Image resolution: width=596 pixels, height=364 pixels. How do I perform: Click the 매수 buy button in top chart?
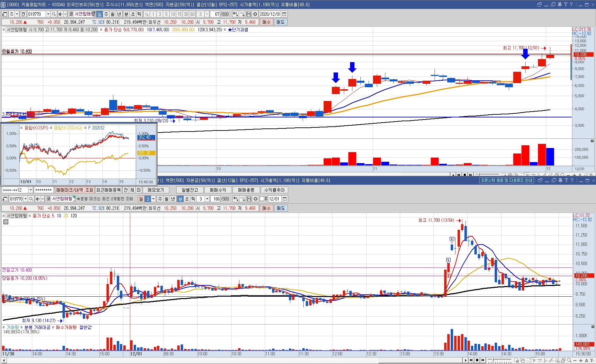[266, 22]
